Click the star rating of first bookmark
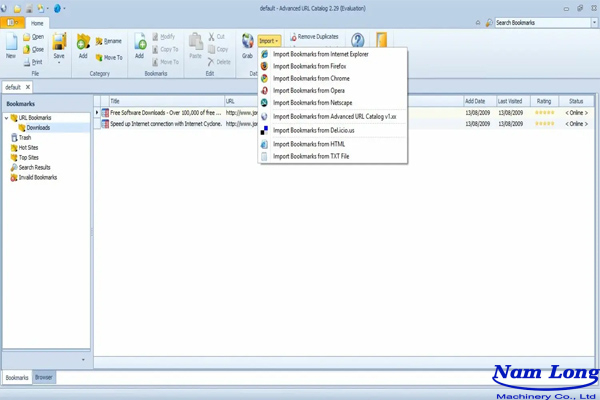This screenshot has width=600, height=400. pyautogui.click(x=544, y=113)
